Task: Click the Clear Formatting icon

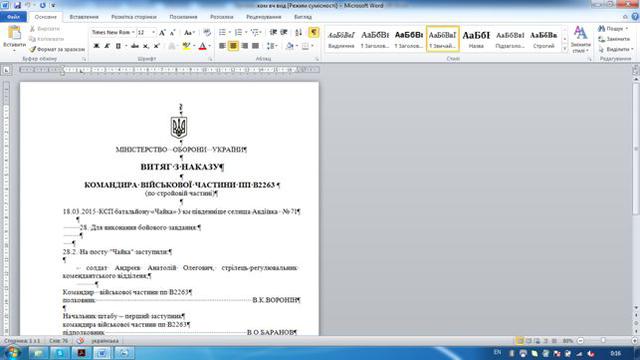Action: (207, 33)
